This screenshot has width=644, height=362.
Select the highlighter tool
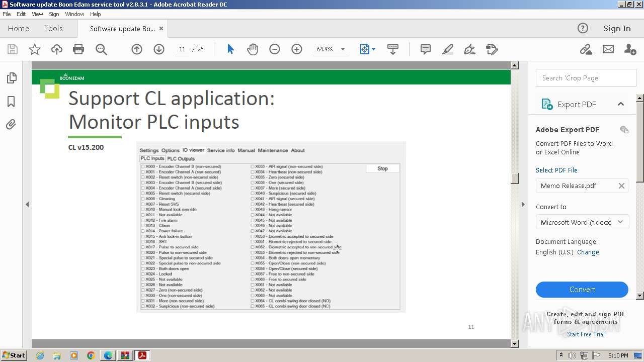coord(447,49)
